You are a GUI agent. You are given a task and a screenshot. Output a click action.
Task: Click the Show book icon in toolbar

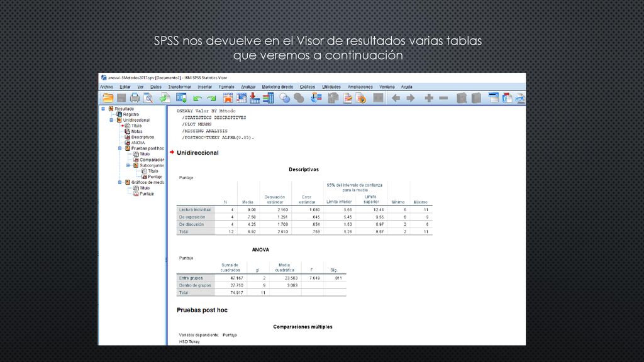tap(462, 97)
